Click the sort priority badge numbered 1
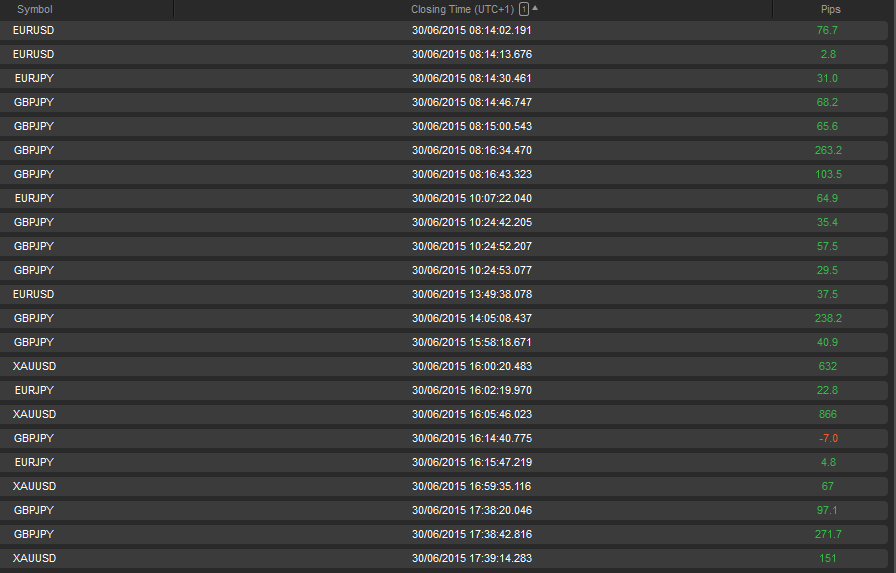Viewport: 896px width, 573px height. tap(524, 9)
